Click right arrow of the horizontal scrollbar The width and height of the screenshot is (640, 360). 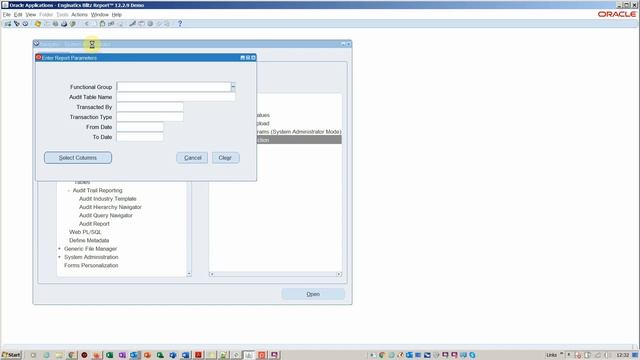(x=339, y=274)
